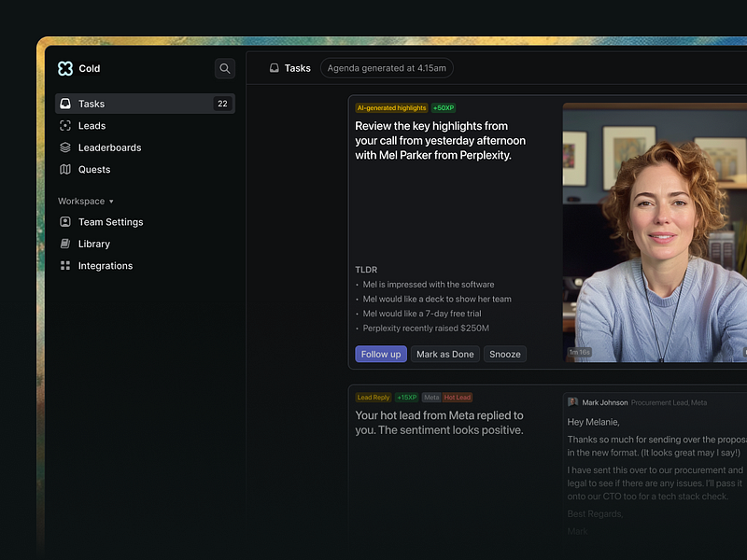Click the Tasks inbox icon in sidebar

point(65,104)
